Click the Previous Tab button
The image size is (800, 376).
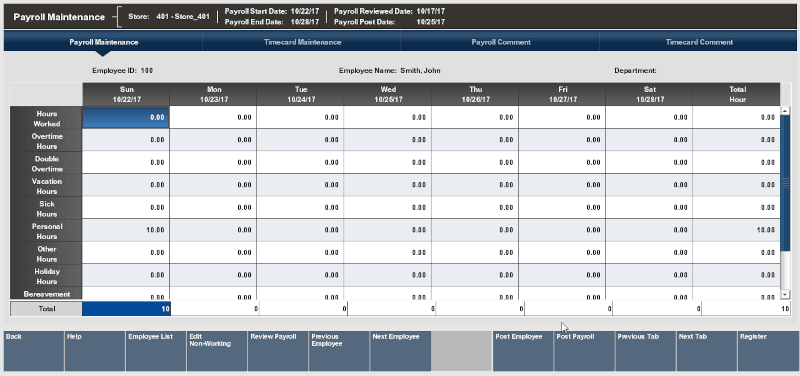[645, 351]
